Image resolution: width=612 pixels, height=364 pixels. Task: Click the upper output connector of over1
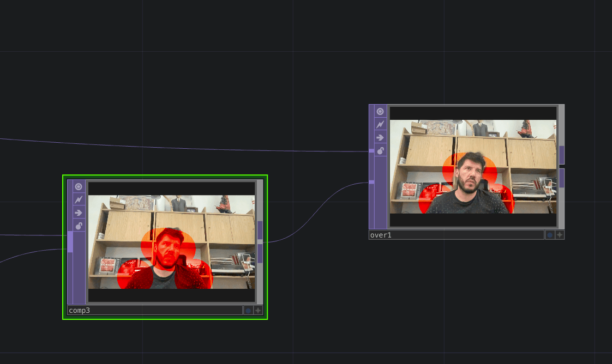coord(562,155)
